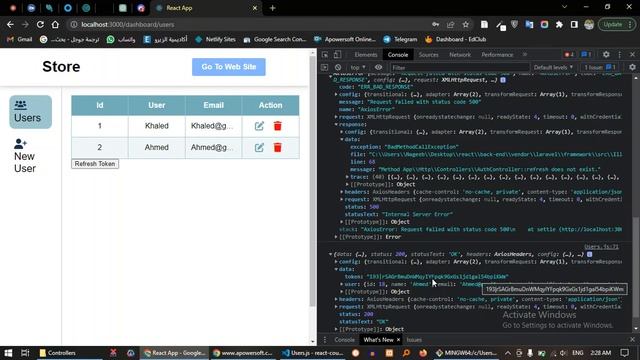This screenshot has width=640, height=360.
Task: Open the New User sidebar item
Action: click(x=25, y=156)
